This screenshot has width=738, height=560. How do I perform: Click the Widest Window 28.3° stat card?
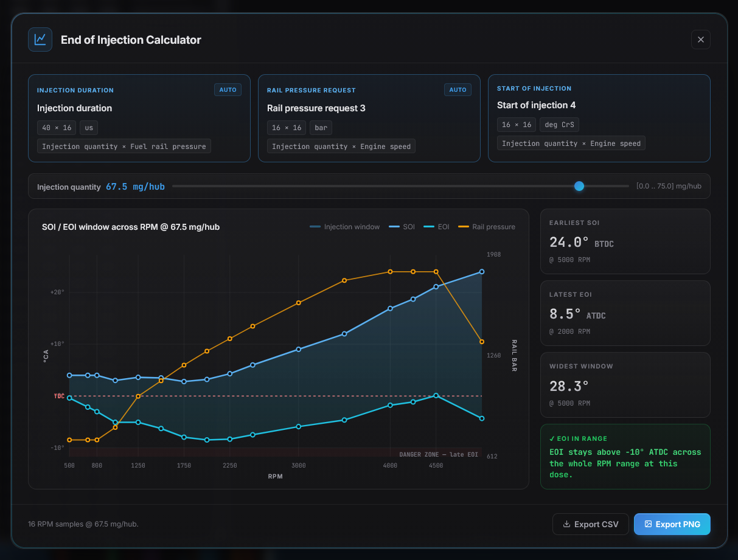(625, 385)
